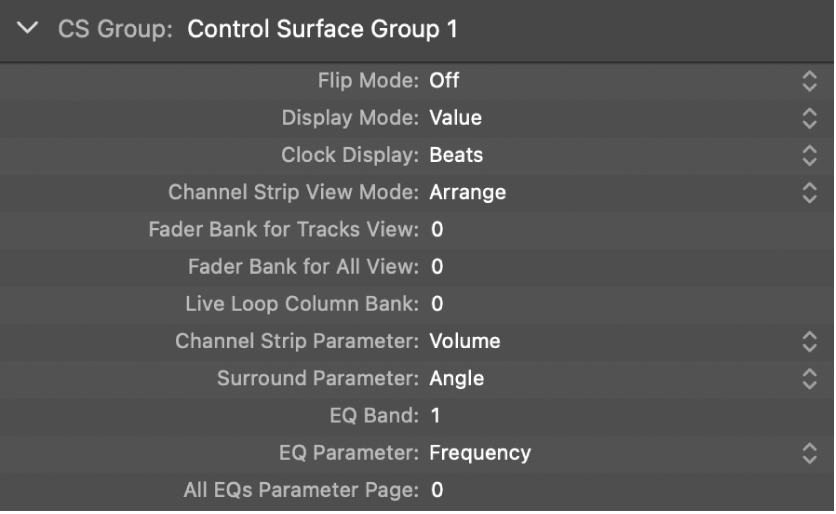Click the Control Surface Group 1 title
Screen dimensions: 836x514
(322, 29)
